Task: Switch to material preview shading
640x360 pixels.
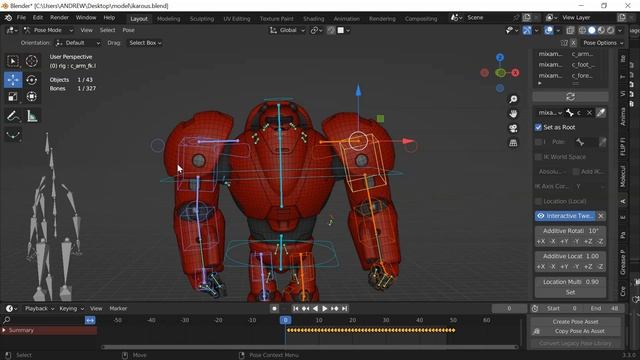Action: click(601, 30)
